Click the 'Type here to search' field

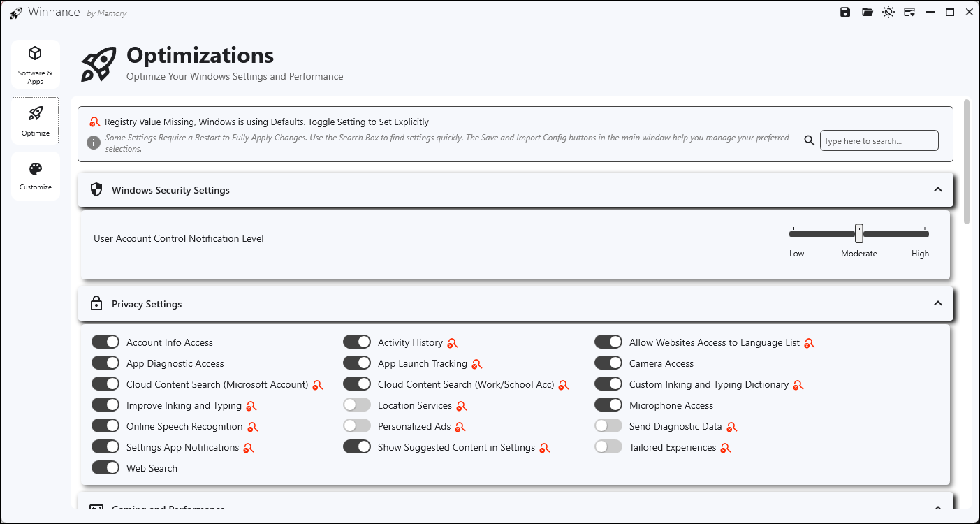[x=878, y=140]
